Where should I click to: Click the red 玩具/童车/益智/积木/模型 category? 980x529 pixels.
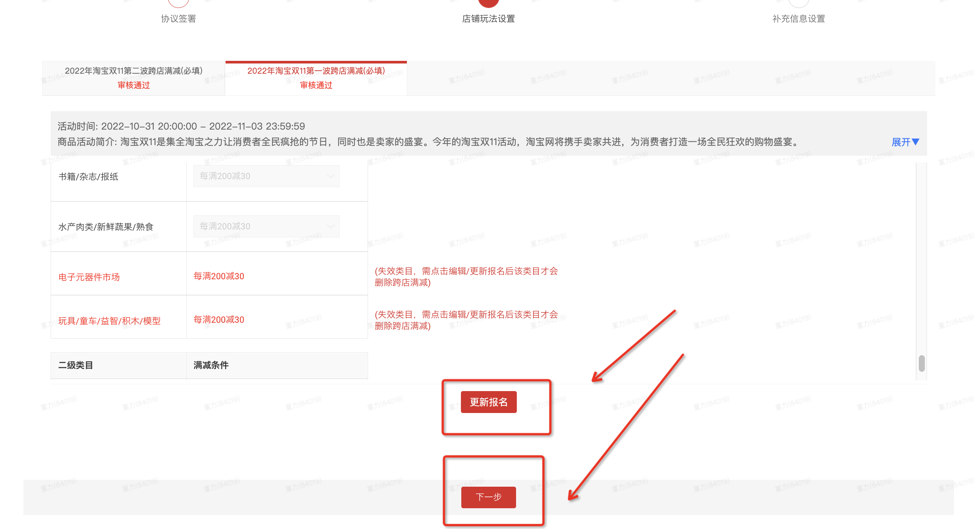(x=110, y=321)
